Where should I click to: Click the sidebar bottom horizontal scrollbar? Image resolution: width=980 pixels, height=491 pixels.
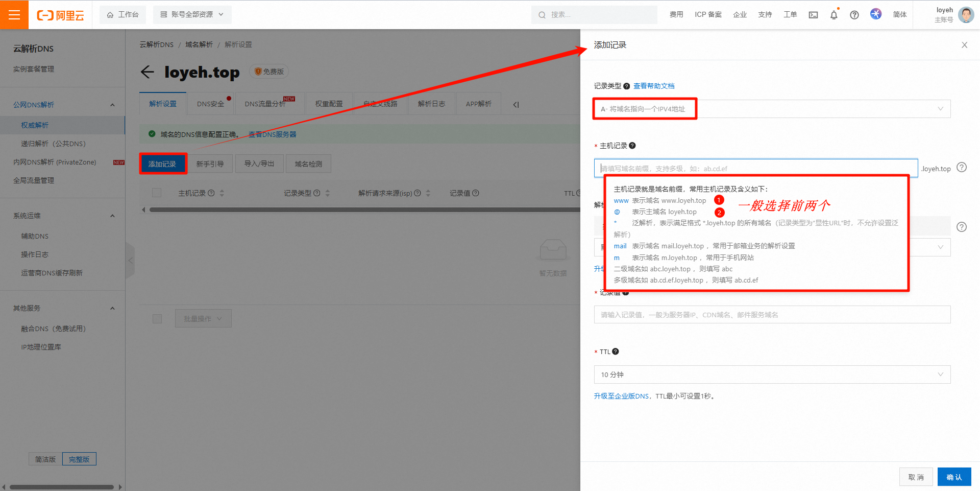[x=61, y=487]
